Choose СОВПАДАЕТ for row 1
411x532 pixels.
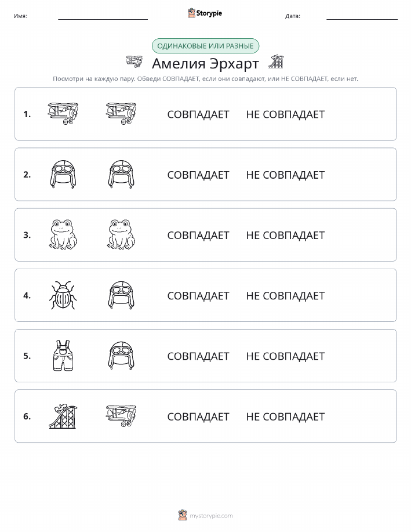tap(198, 114)
